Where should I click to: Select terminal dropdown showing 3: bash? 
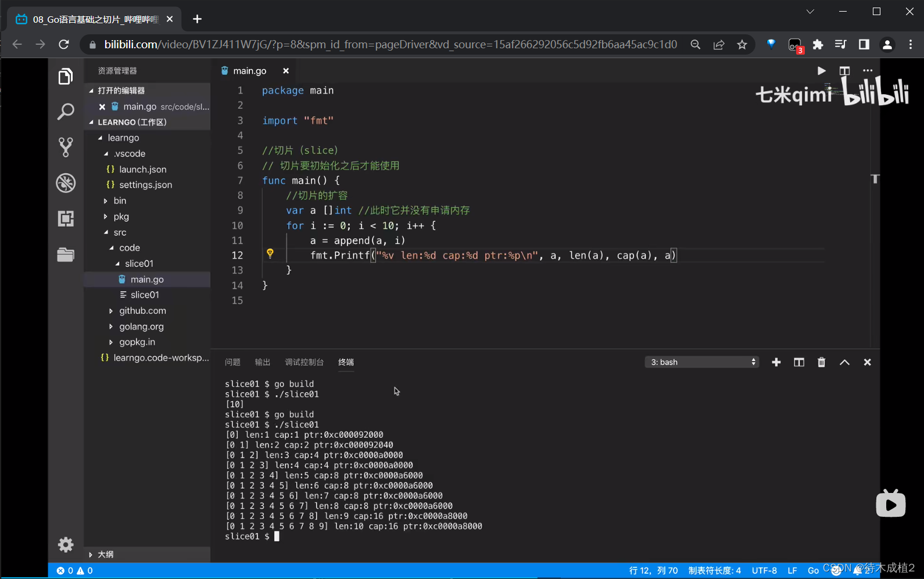tap(702, 362)
